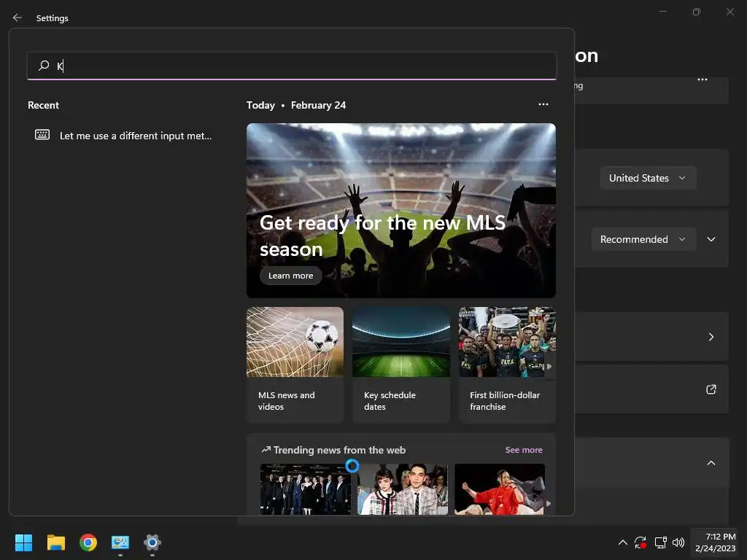
Task: Open the First billion-dollar franchise card
Action: [507, 365]
